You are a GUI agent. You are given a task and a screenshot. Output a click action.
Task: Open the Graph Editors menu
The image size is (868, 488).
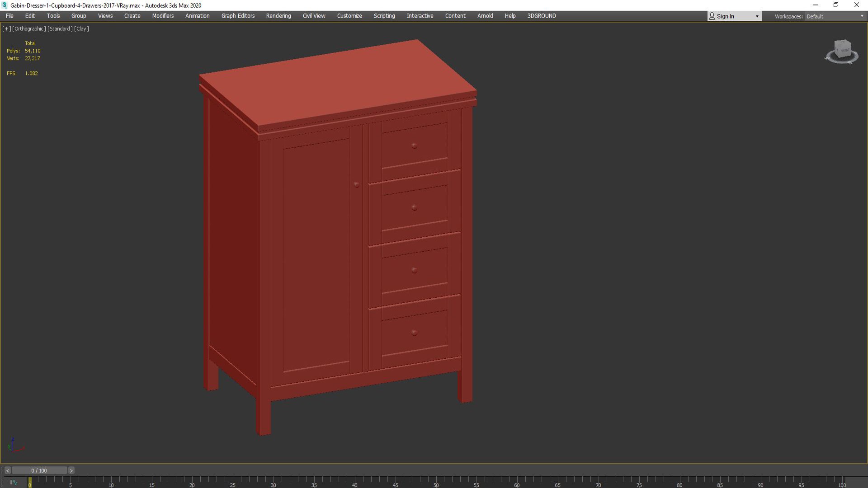tap(238, 16)
